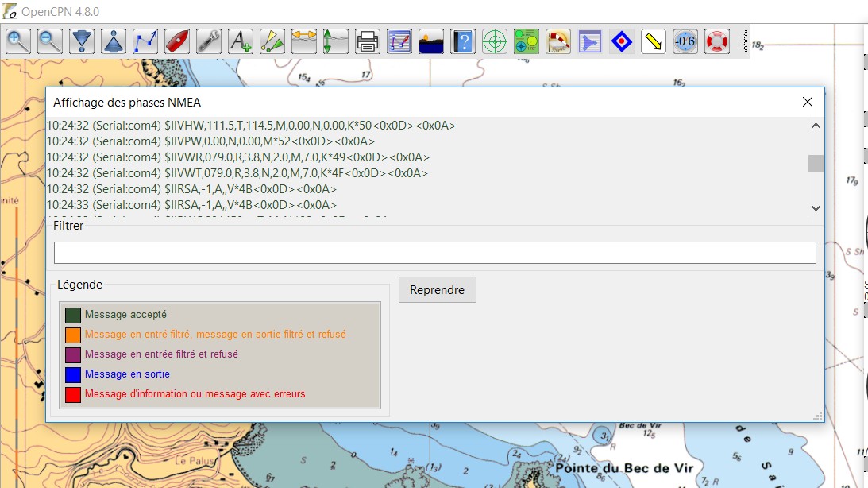Click the blue arrow plugin icon
The height and width of the screenshot is (488, 868).
point(589,41)
